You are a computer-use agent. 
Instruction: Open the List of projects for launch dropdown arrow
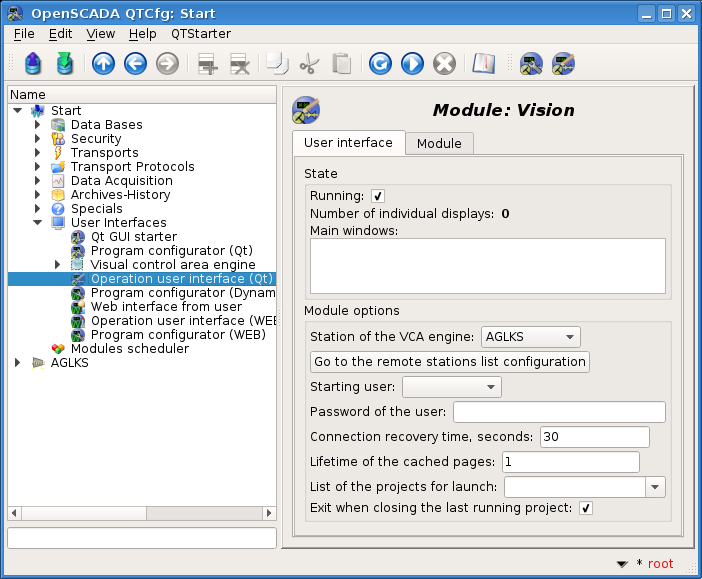click(655, 487)
